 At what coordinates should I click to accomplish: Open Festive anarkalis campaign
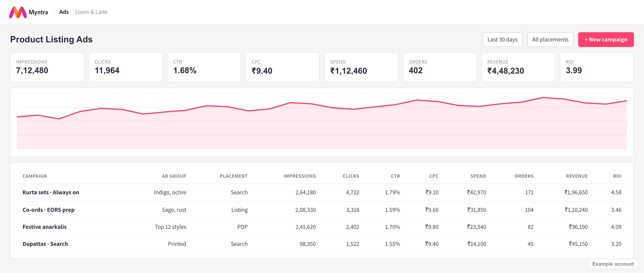[x=44, y=227]
